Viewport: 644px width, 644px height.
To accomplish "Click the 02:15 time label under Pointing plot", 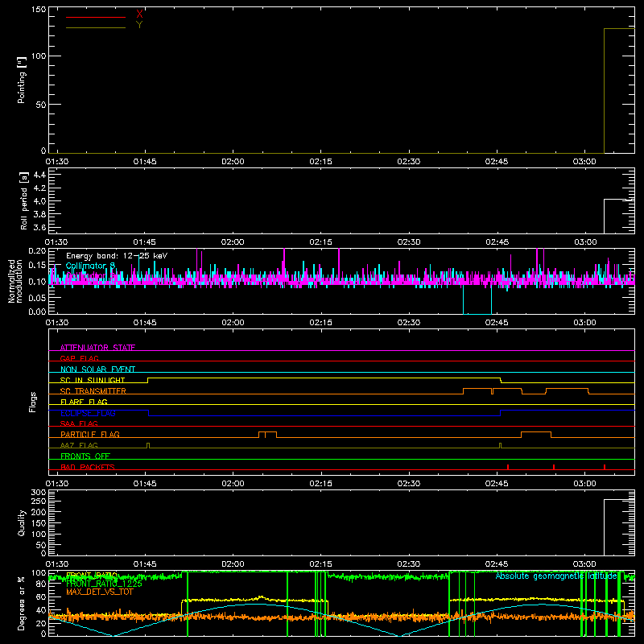I will pyautogui.click(x=320, y=162).
